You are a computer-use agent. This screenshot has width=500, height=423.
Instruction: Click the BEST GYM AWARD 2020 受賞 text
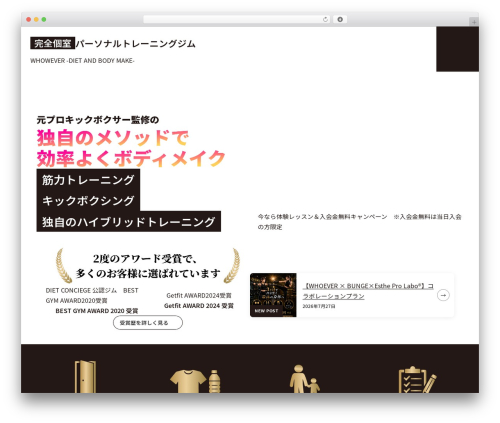(x=97, y=311)
